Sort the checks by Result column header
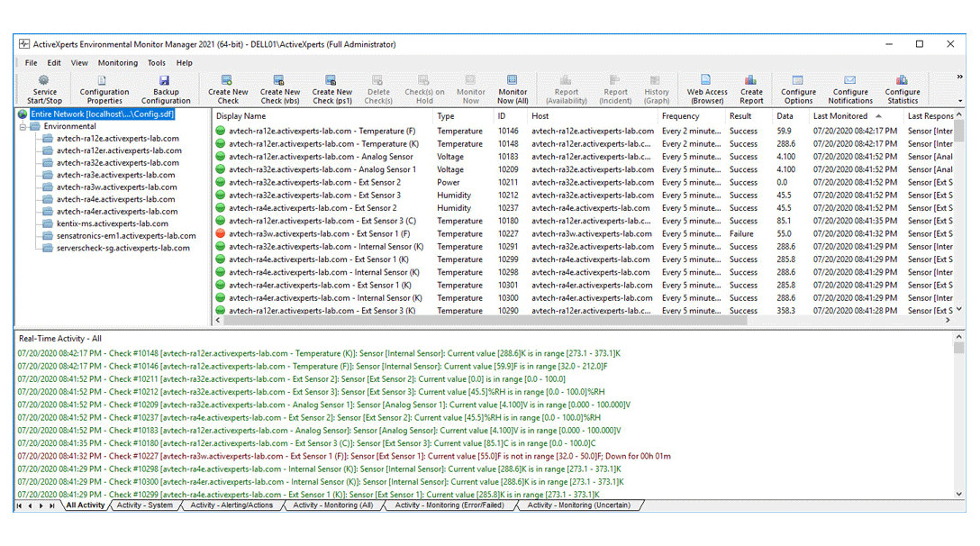This screenshot has width=980, height=546. click(x=749, y=116)
